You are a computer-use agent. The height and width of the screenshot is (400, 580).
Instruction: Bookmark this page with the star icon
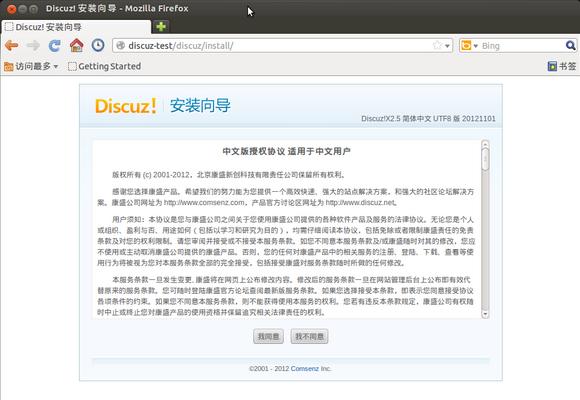(437, 45)
